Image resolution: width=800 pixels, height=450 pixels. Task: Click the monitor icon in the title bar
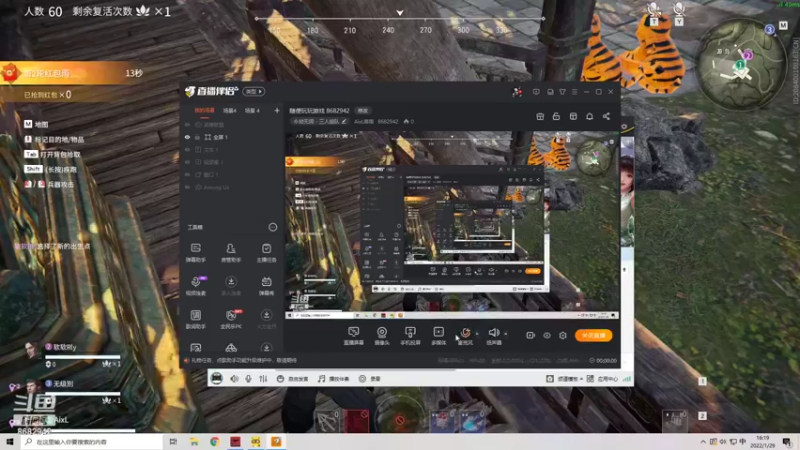pyautogui.click(x=536, y=92)
